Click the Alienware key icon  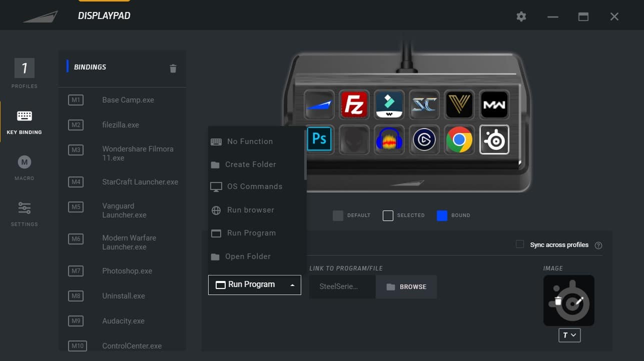pos(354,139)
